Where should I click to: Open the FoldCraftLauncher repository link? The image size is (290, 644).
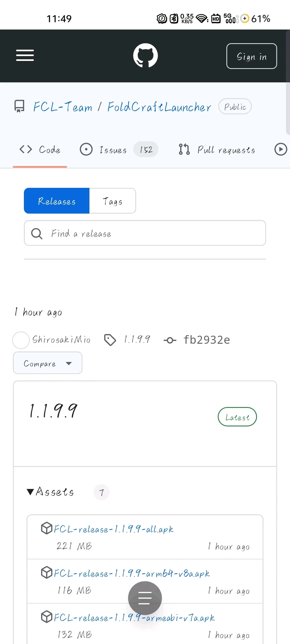pos(159,107)
